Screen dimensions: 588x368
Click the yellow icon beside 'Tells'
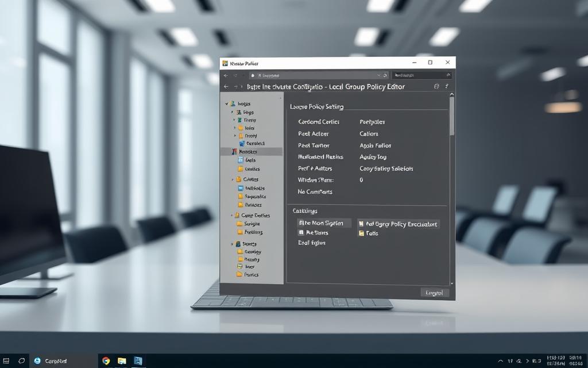click(x=362, y=233)
